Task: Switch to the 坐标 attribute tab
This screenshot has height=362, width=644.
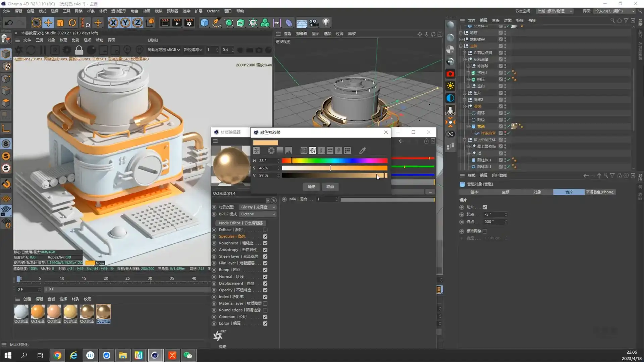Action: tap(505, 192)
